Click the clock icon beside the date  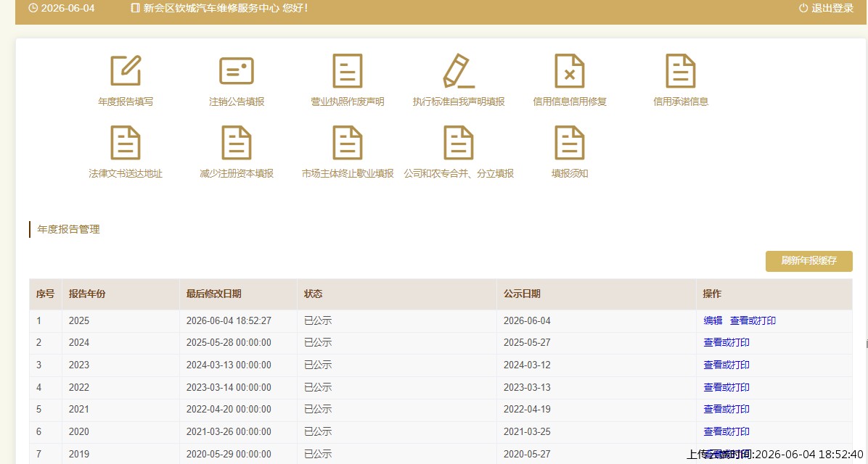coord(33,8)
